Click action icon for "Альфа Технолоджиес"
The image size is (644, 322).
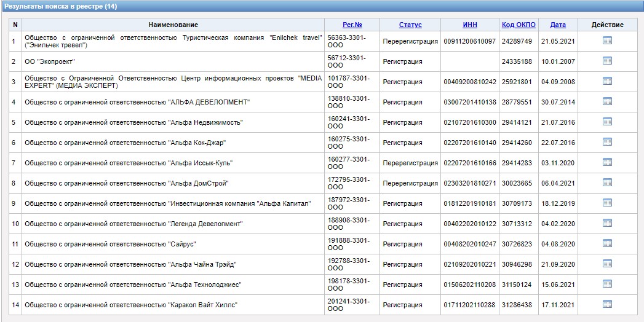click(607, 284)
